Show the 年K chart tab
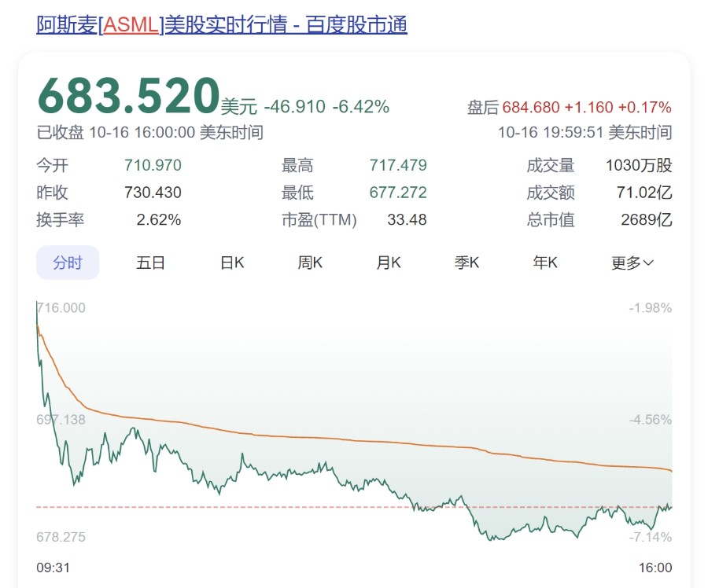708x588 pixels. pyautogui.click(x=545, y=263)
